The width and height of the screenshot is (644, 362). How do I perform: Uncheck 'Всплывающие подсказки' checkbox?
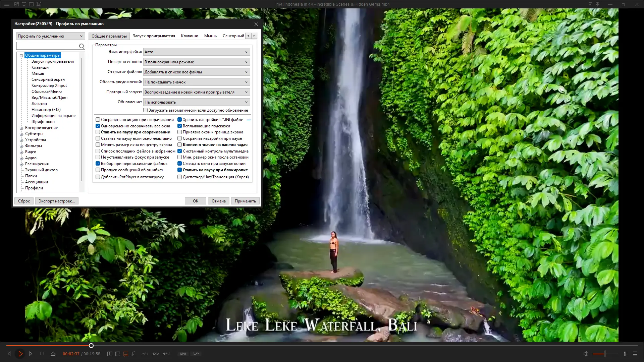[x=180, y=126]
